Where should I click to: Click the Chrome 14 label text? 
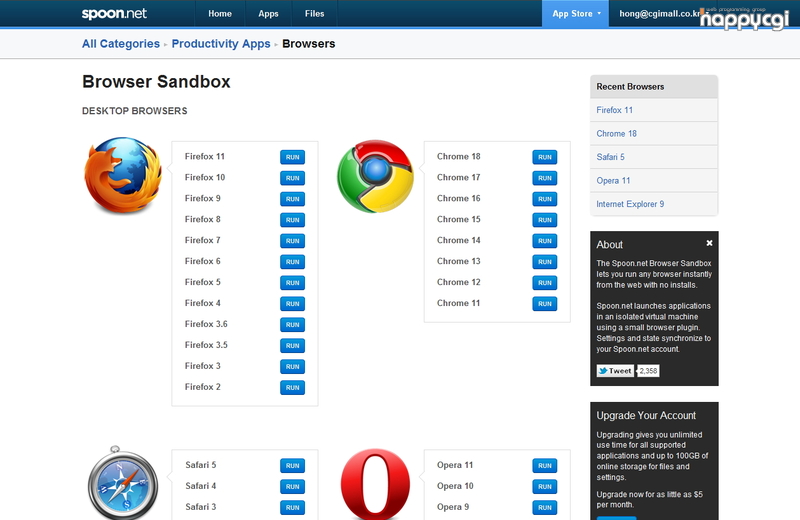459,240
